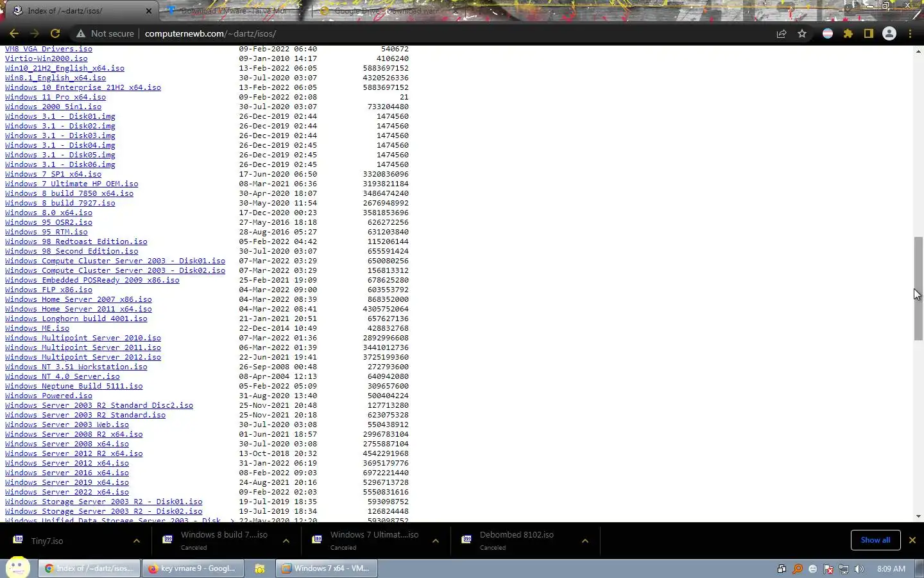Open Windows_Home_Server_2011_x64.iso link
924x578 pixels.
pyautogui.click(x=78, y=309)
